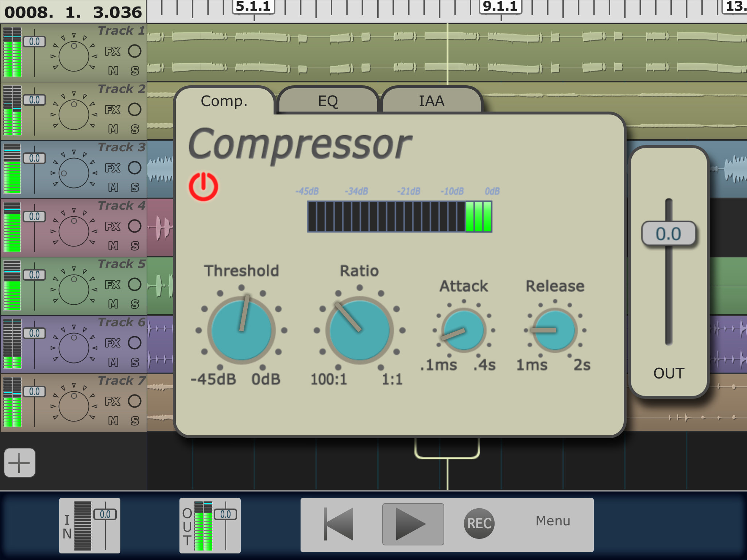Mute Track 5

[x=113, y=304]
